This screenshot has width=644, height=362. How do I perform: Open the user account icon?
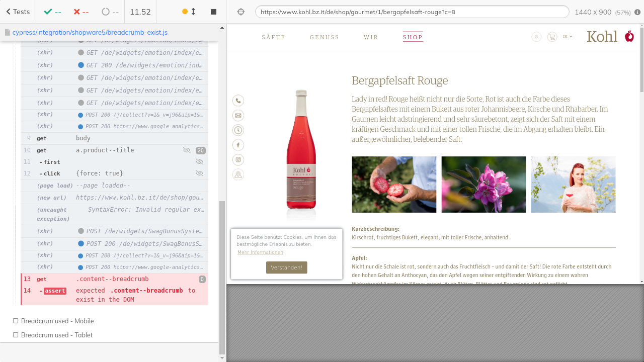(536, 37)
